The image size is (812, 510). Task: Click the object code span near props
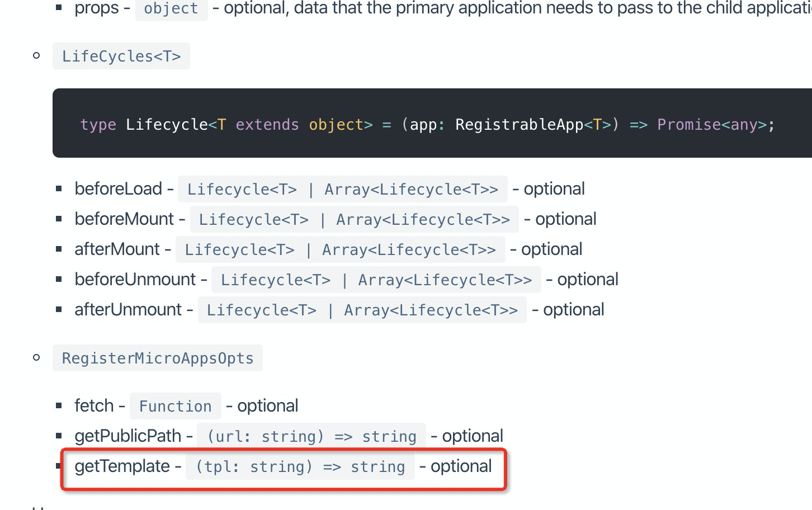171,8
